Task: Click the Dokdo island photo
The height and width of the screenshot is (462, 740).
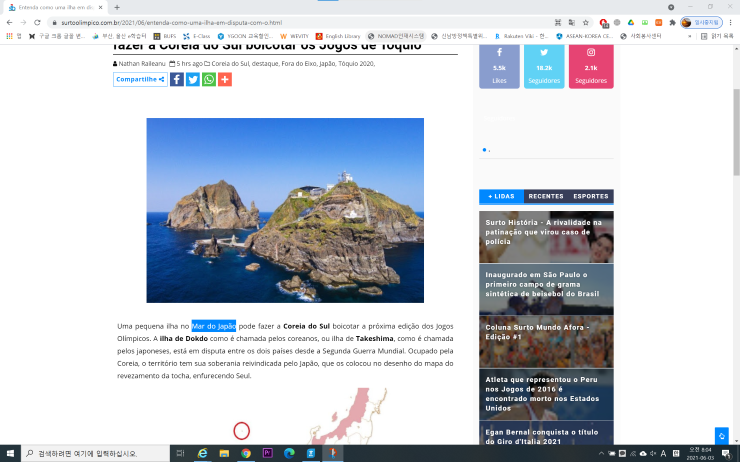Action: (285, 210)
